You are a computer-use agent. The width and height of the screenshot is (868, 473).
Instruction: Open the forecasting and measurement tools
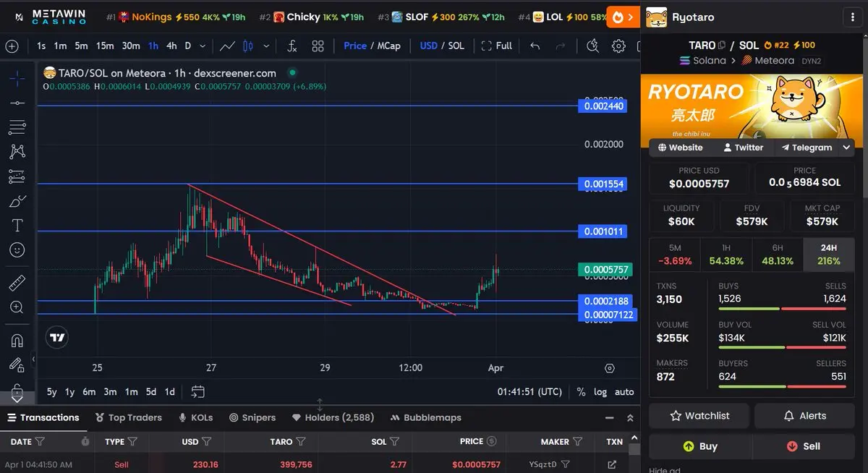[x=17, y=176]
